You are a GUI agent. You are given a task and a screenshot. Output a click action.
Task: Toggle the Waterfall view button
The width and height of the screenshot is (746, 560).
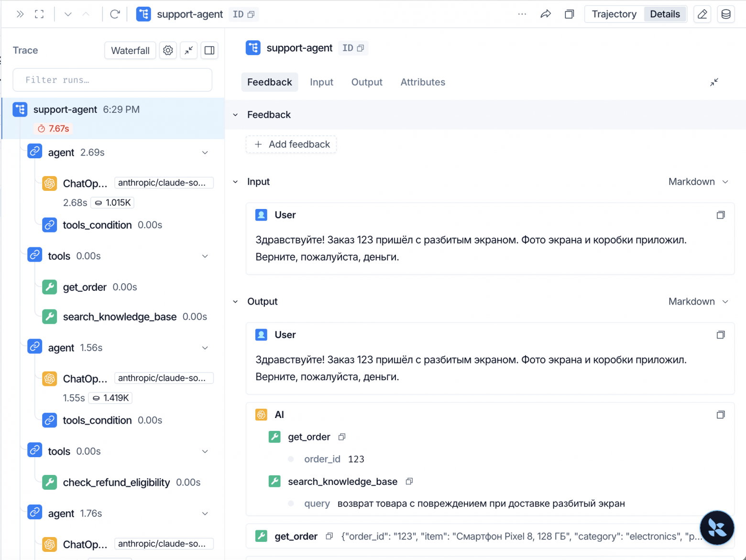(x=130, y=50)
